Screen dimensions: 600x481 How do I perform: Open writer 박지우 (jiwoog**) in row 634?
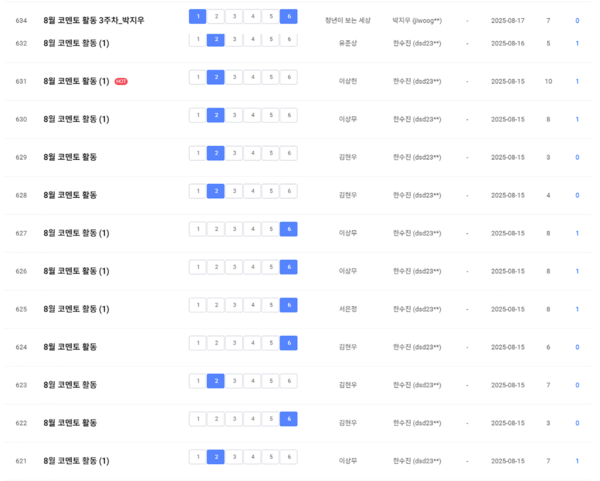click(x=417, y=20)
